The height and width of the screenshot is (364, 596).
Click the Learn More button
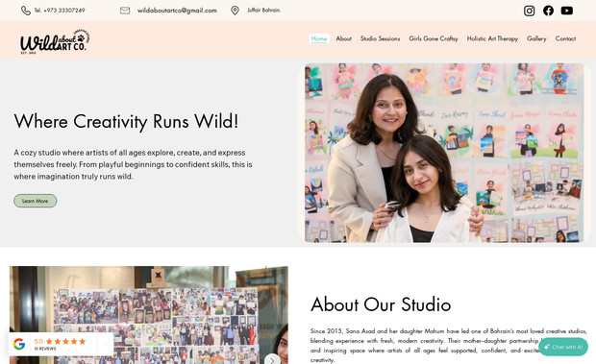point(36,201)
